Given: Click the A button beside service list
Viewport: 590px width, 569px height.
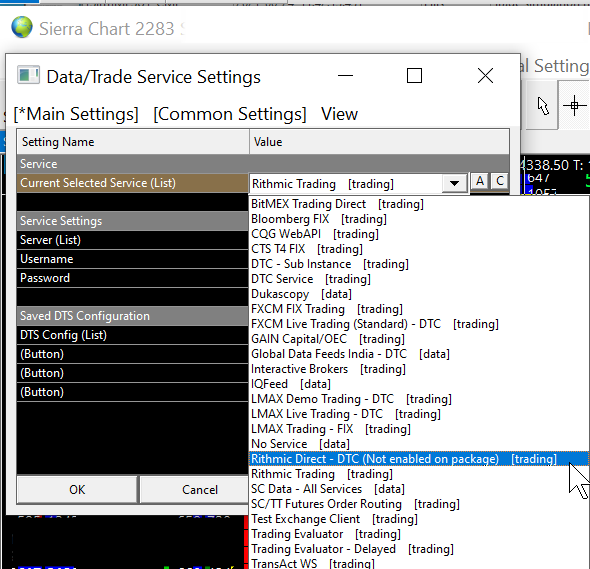Looking at the screenshot, I should pyautogui.click(x=480, y=181).
